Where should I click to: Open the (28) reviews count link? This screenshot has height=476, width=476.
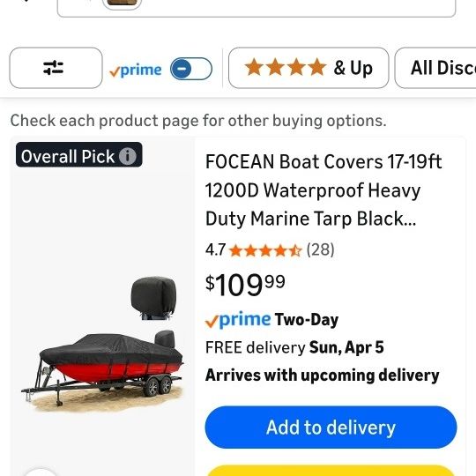coord(320,249)
